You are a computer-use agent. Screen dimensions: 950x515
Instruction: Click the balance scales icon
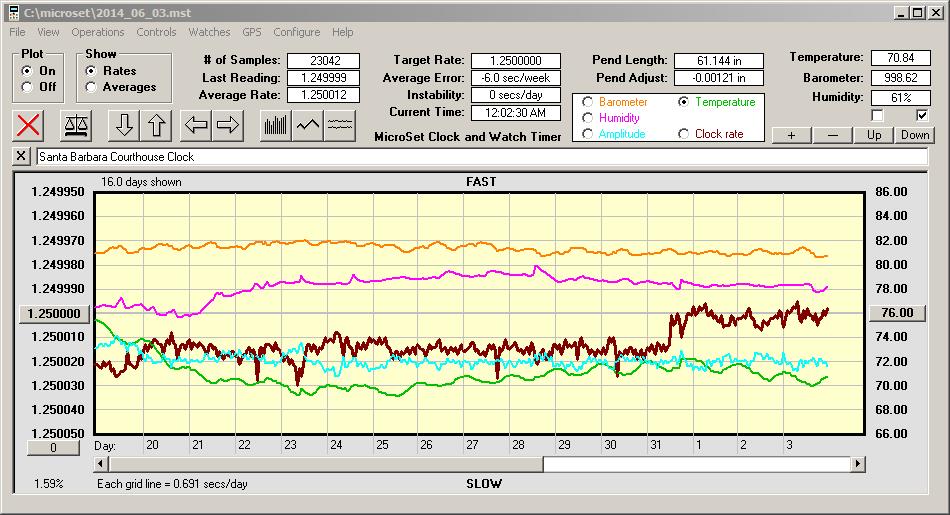(76, 125)
